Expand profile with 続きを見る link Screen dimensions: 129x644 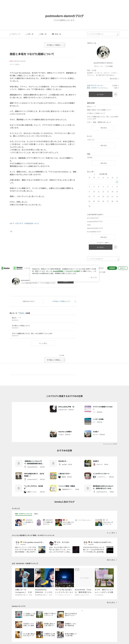[114, 78]
